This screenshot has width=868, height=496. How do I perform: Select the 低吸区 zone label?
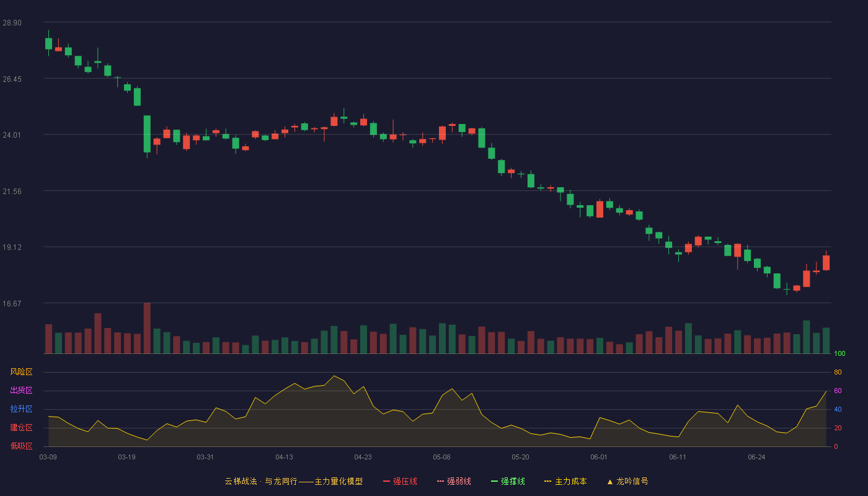tap(21, 446)
